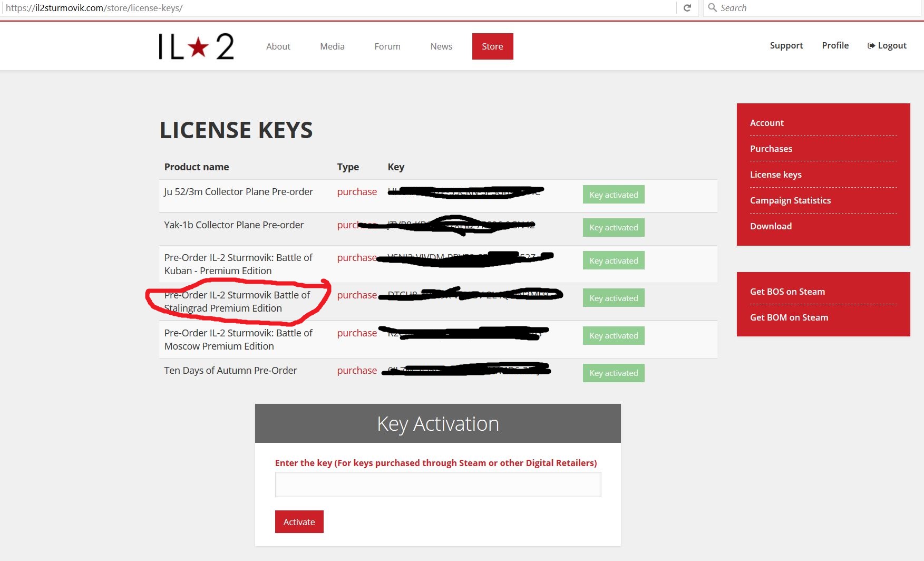Viewport: 924px width, 561px height.
Task: Click the 'Enter the key' field label
Action: [x=436, y=463]
